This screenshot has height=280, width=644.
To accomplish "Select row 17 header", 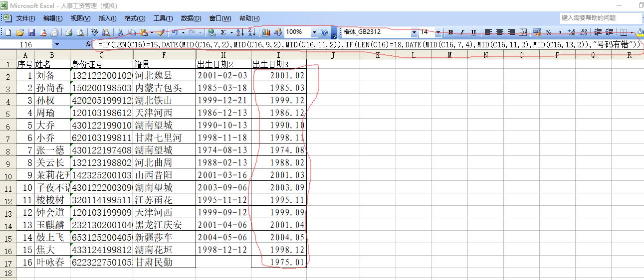I will point(8,261).
